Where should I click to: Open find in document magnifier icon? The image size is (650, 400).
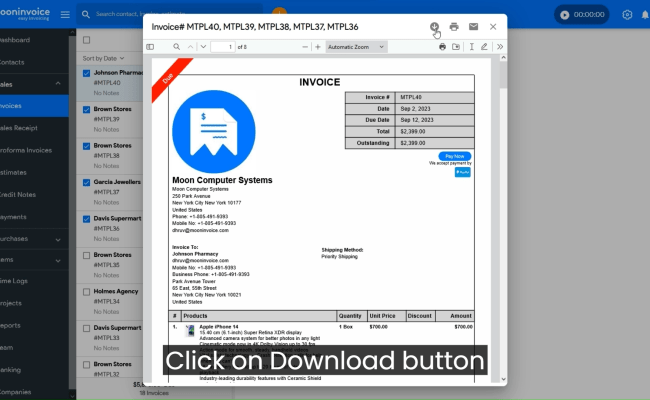click(177, 47)
